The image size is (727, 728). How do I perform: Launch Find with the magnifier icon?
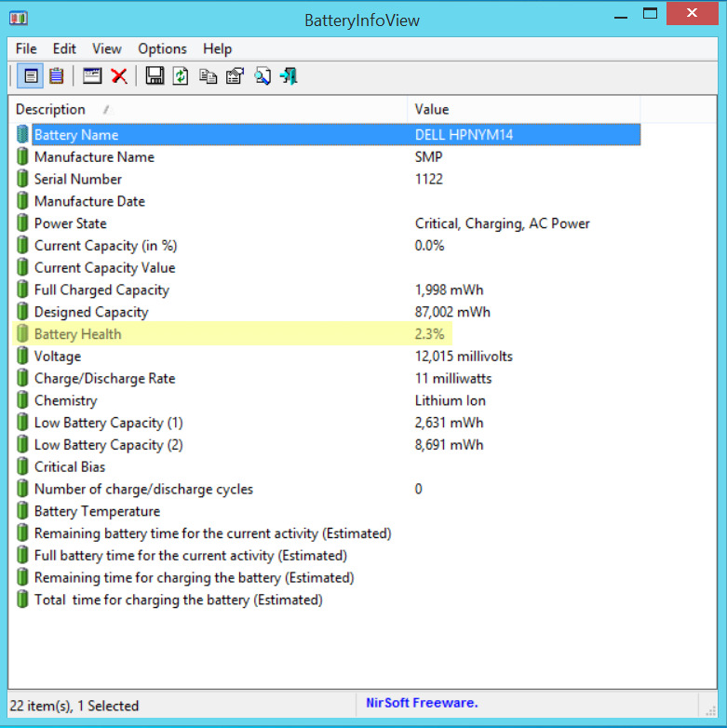point(263,75)
